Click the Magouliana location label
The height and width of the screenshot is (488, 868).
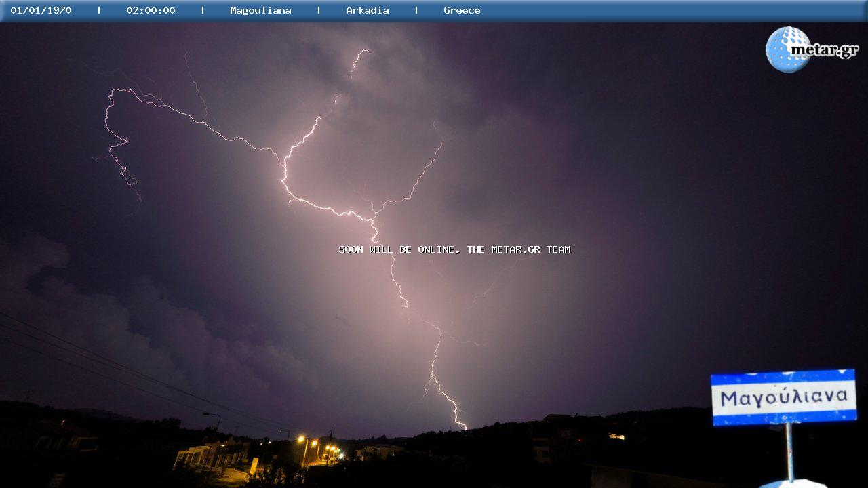tap(260, 10)
